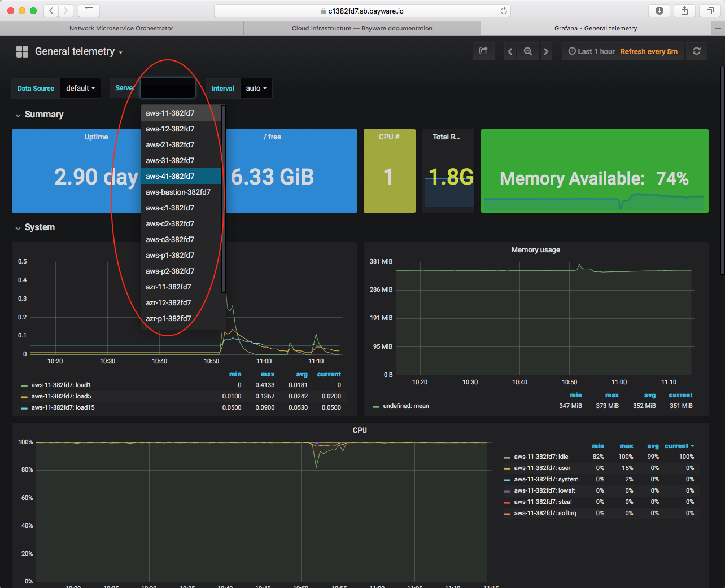Collapse the System row
This screenshot has width=725, height=588.
coord(35,227)
